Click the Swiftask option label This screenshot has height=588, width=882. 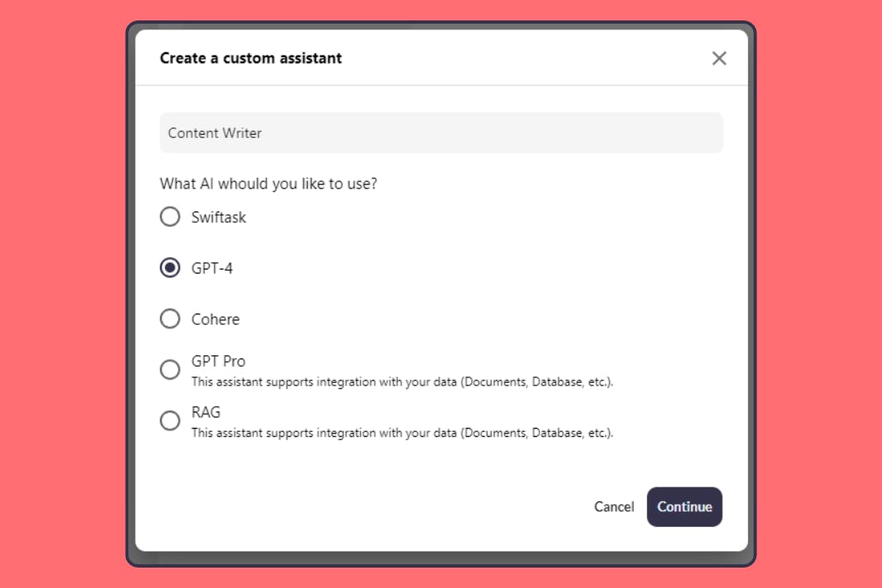219,217
